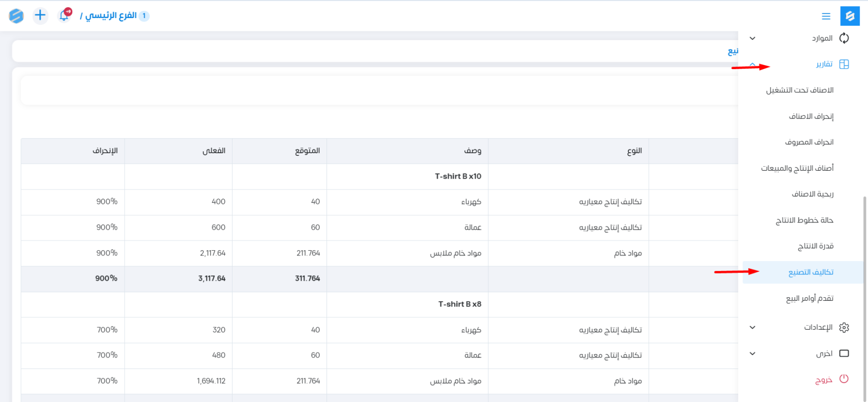Click the خروج power icon

[x=844, y=379]
